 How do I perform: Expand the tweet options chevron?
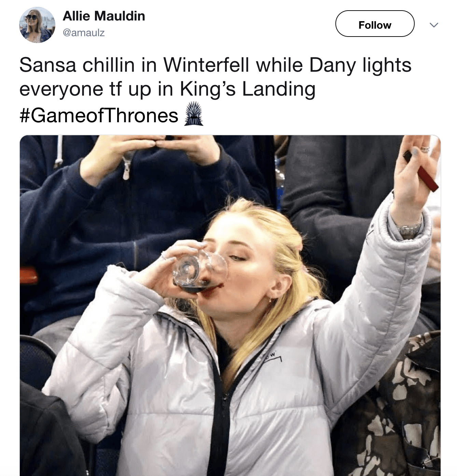(x=433, y=25)
